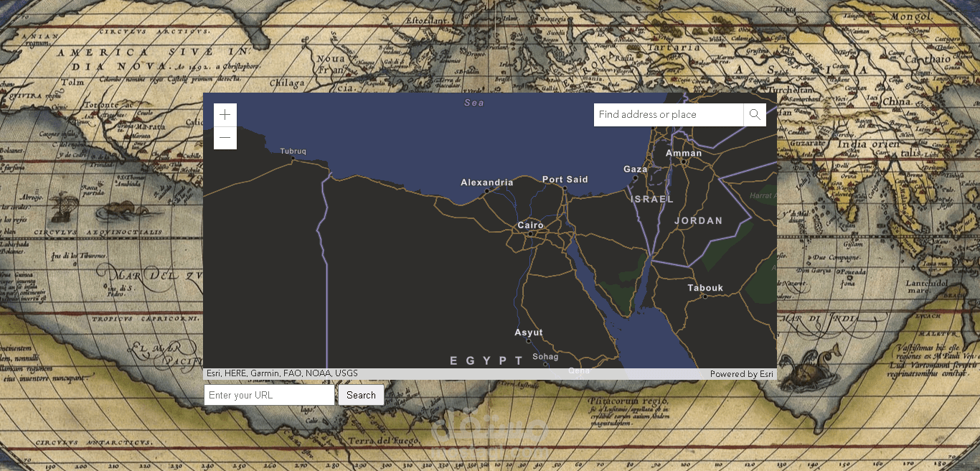Click the ISRAEL country label

(x=652, y=199)
